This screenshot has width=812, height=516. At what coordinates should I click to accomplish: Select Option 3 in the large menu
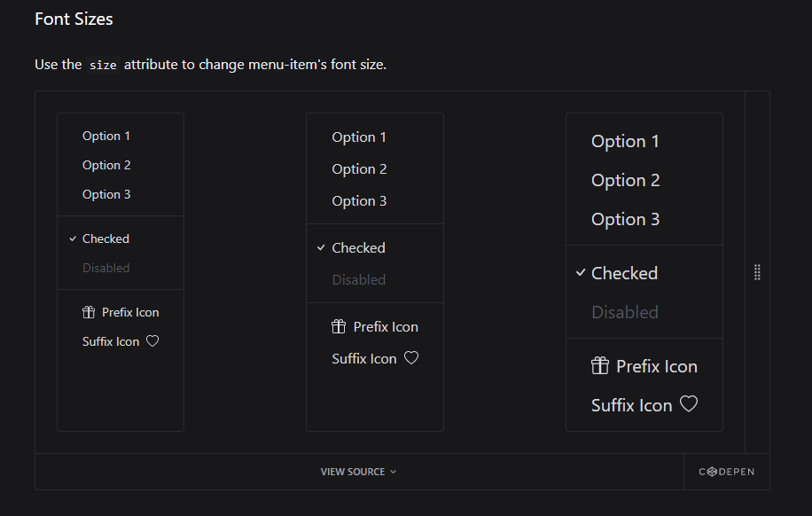coord(625,218)
